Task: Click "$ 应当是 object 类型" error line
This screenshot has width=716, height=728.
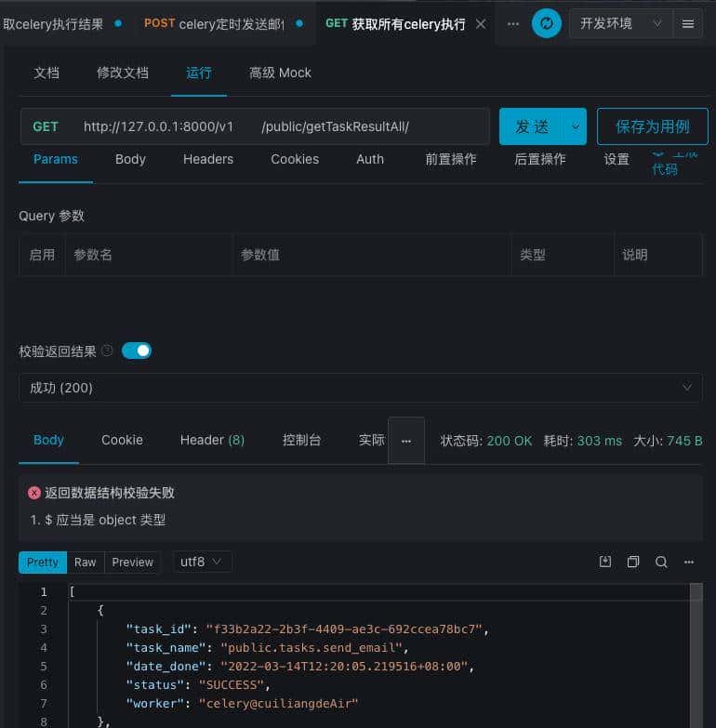Action: (x=105, y=520)
